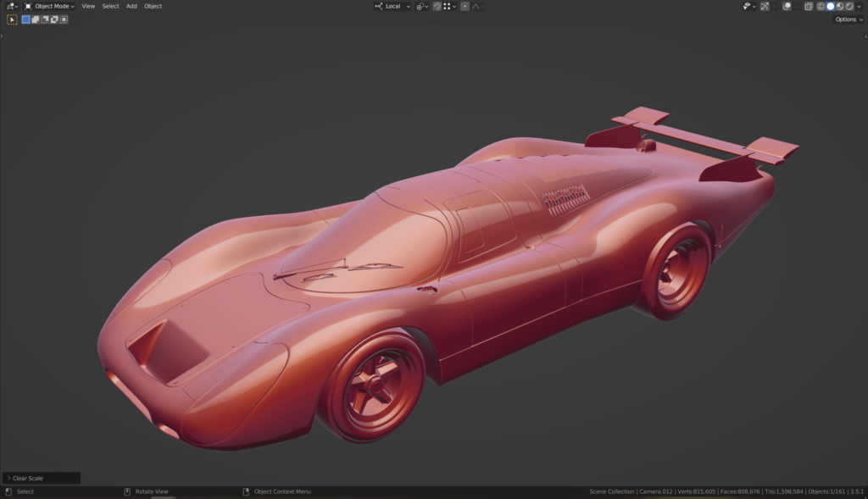This screenshot has height=499, width=868.
Task: Expand the Options dropdown
Action: tap(848, 19)
